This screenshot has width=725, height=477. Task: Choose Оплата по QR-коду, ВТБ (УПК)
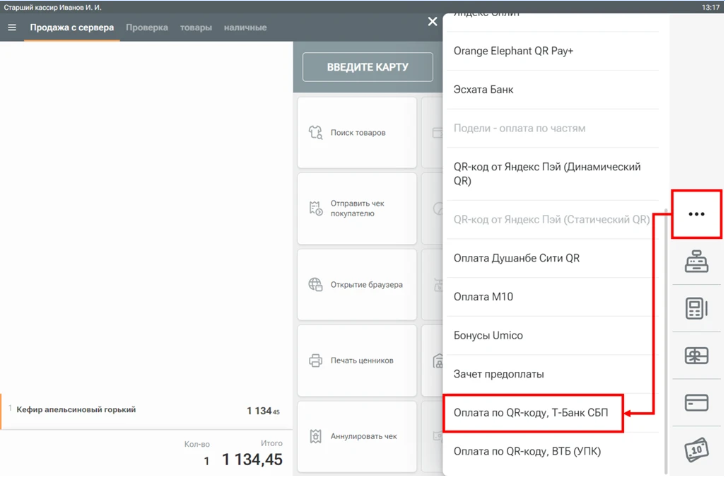[553, 452]
